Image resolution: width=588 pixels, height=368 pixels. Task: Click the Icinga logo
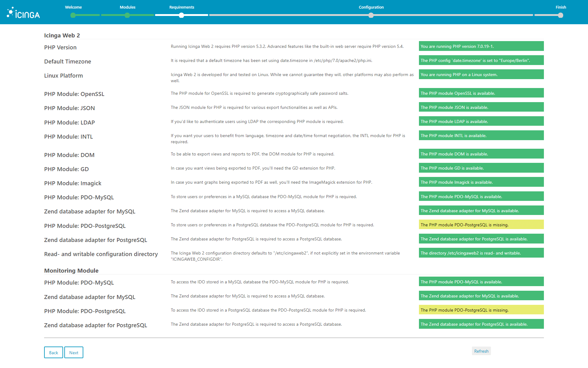[x=23, y=13]
